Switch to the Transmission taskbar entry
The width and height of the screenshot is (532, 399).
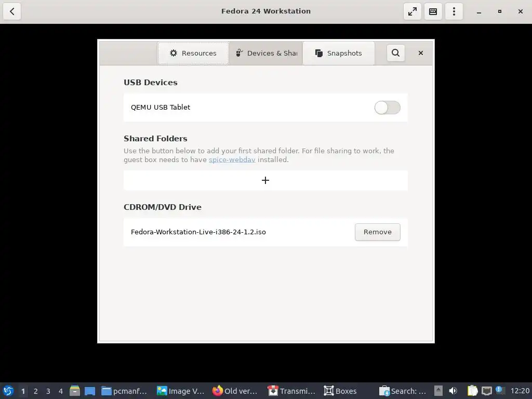291,391
